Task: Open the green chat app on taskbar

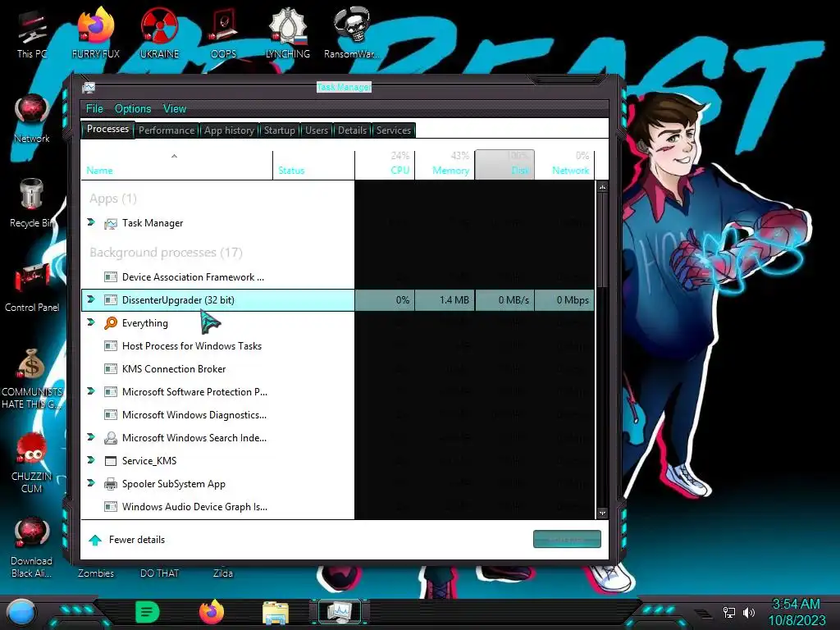Action: 148,612
